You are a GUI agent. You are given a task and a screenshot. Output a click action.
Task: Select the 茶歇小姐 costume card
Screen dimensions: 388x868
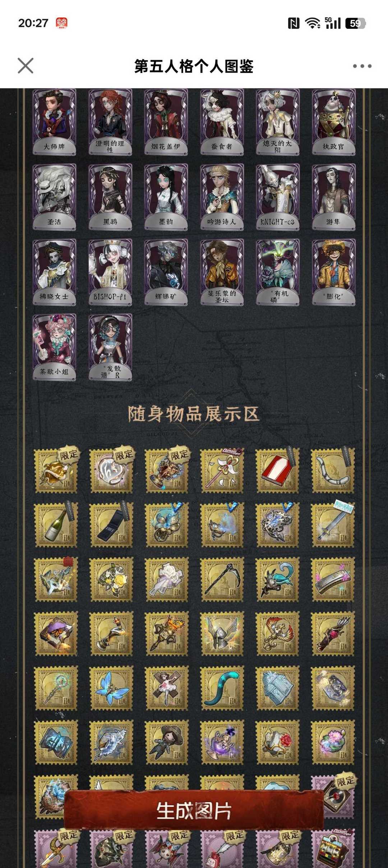point(55,347)
